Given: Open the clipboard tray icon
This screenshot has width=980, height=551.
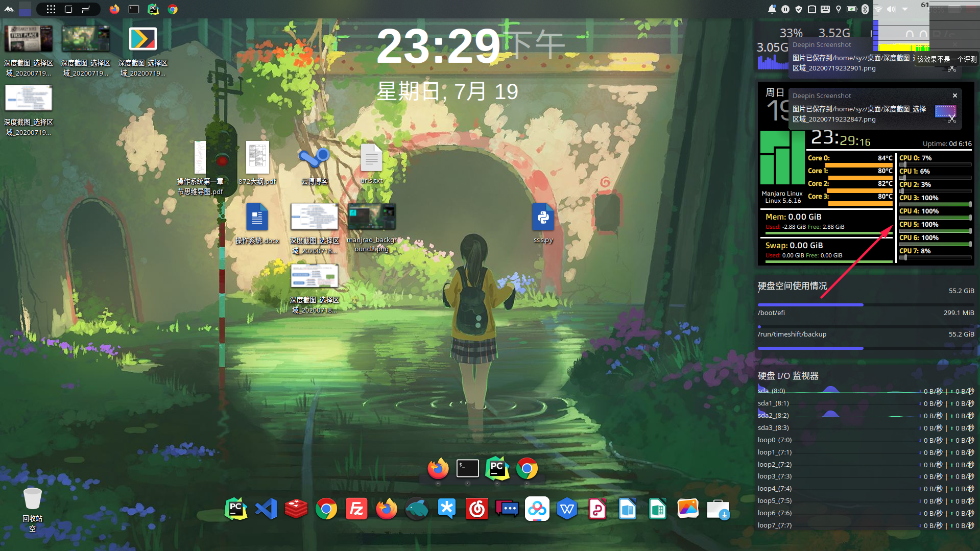Looking at the screenshot, I should tap(812, 9).
